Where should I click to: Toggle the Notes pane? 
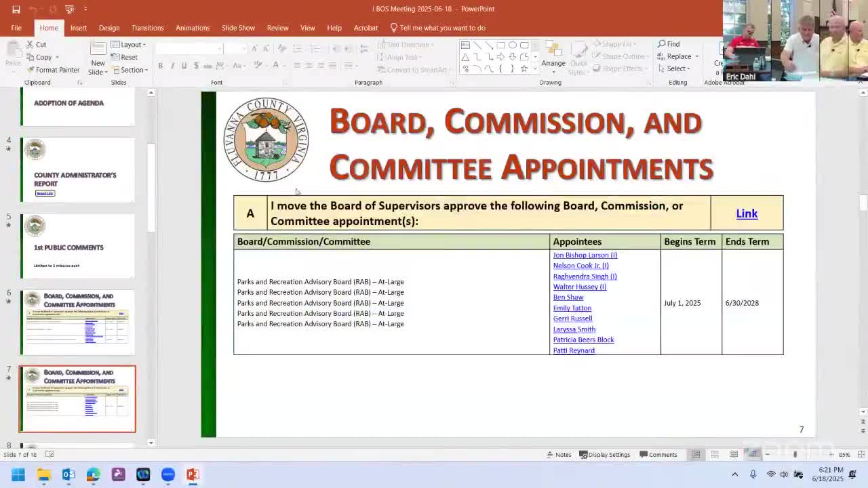coord(558,455)
